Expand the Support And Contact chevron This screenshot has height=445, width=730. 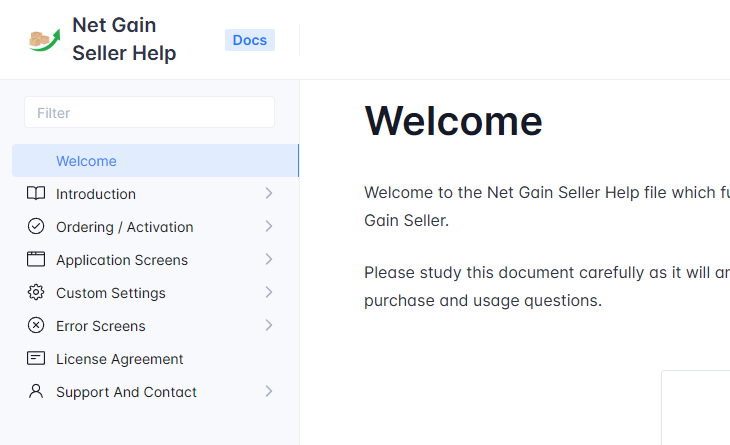point(269,391)
